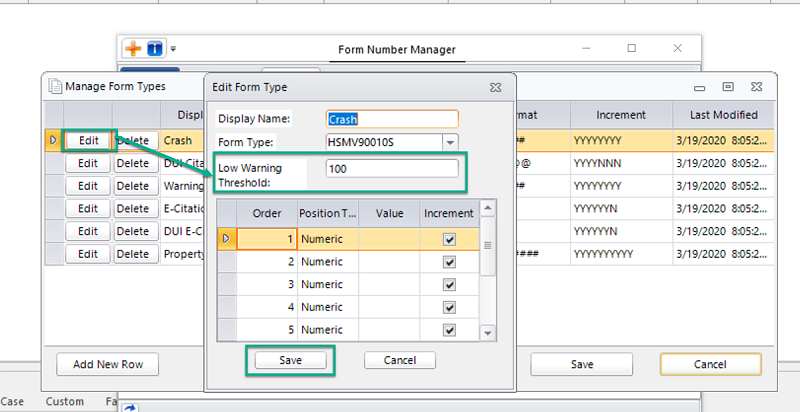Click the blue info icon in toolbar
Viewport: 800px width, 412px height.
tap(155, 48)
